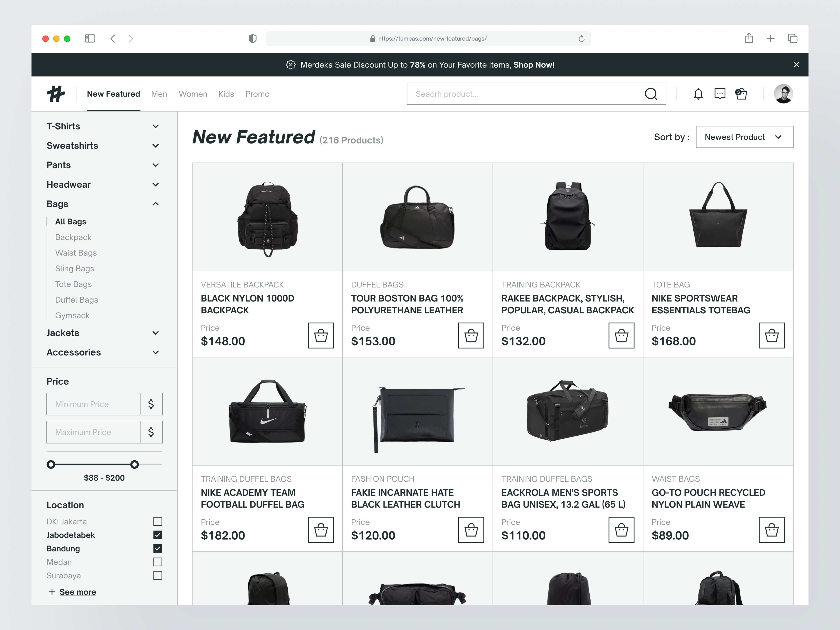Select the Duffel Bags subcategory

[76, 300]
